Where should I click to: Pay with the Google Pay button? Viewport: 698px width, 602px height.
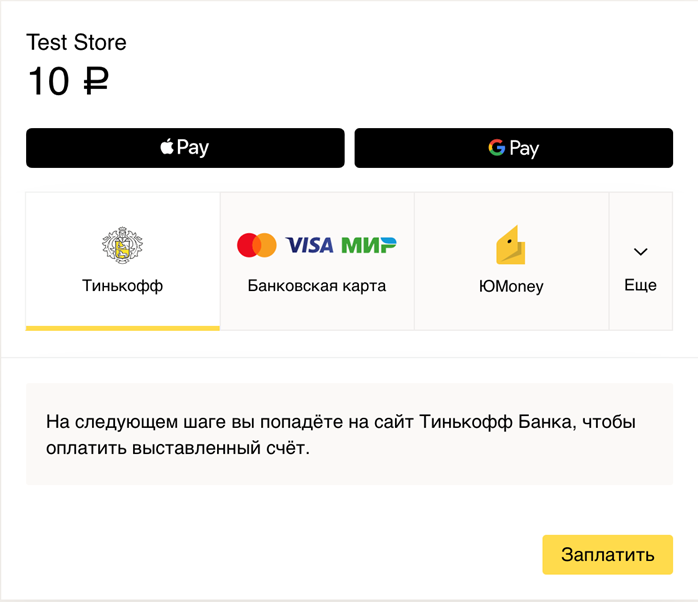(x=513, y=148)
